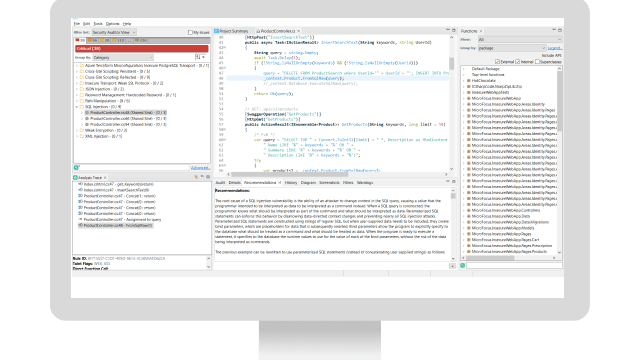Viewport: 640px width, 360px height.
Task: Expand Cross-Site Scripting: Persistent folder
Action: [77, 71]
